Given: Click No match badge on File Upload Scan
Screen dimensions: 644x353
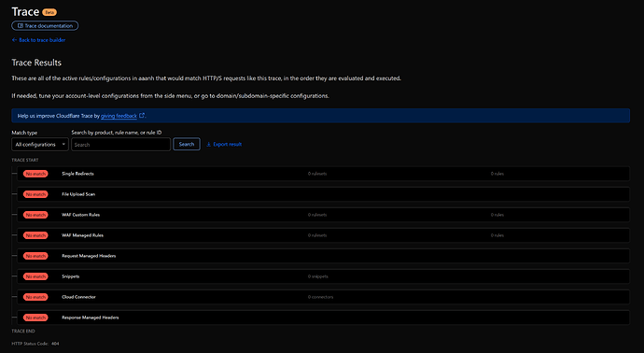Looking at the screenshot, I should (x=35, y=194).
